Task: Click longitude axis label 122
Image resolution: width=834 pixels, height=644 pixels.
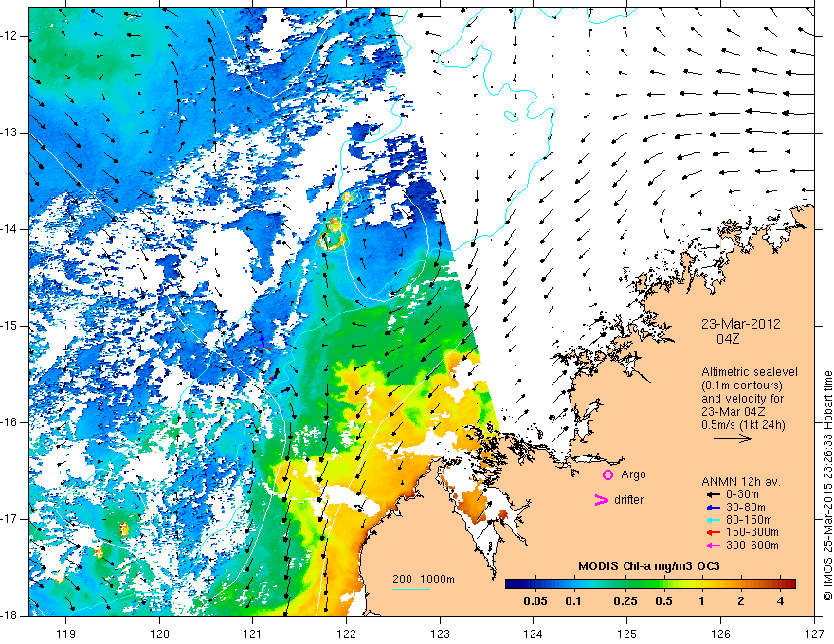Action: pos(346,634)
